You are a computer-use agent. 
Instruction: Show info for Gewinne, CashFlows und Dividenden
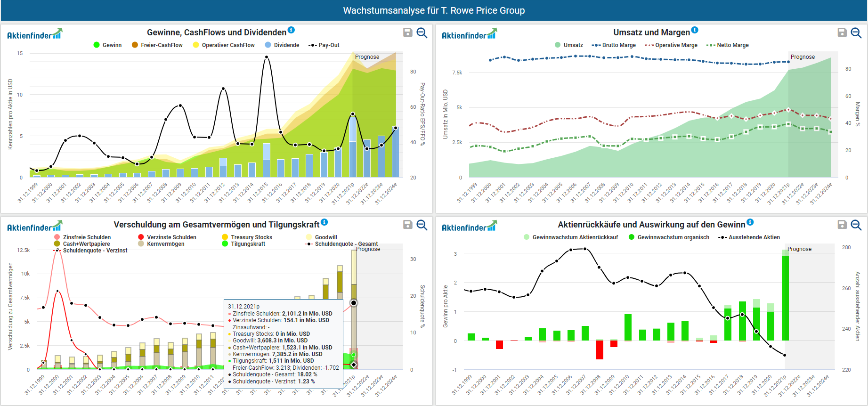pyautogui.click(x=291, y=30)
